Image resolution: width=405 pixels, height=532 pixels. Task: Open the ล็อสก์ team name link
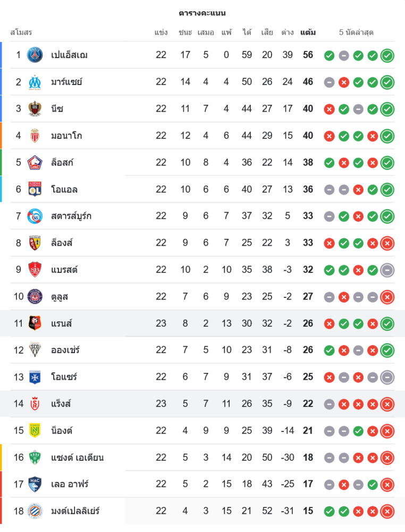coord(62,162)
